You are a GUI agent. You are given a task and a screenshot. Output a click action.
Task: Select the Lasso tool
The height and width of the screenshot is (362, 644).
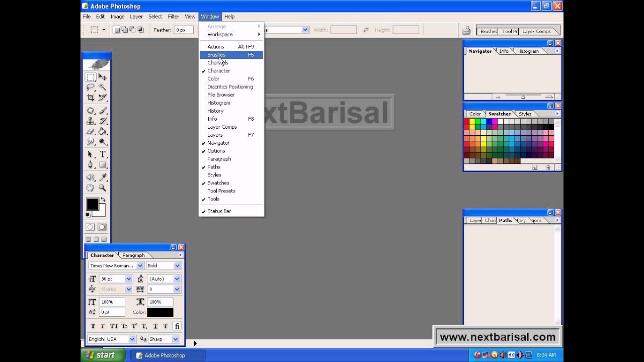pyautogui.click(x=91, y=87)
